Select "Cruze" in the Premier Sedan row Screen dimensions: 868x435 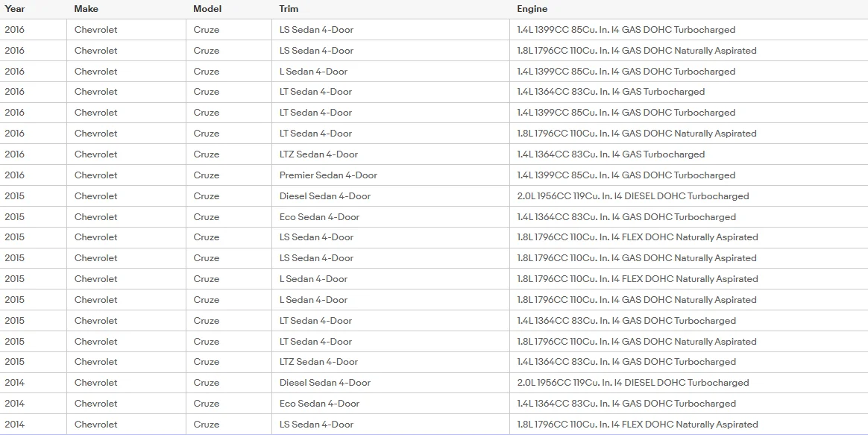207,175
